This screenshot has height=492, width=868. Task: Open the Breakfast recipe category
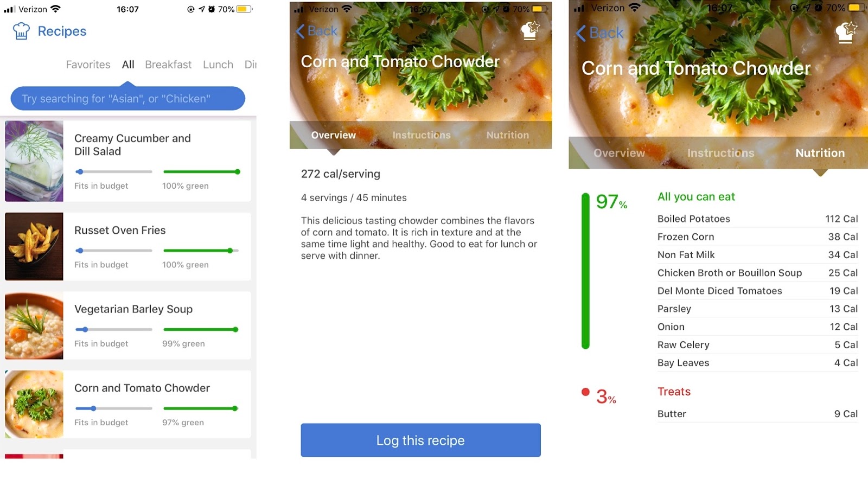click(168, 64)
